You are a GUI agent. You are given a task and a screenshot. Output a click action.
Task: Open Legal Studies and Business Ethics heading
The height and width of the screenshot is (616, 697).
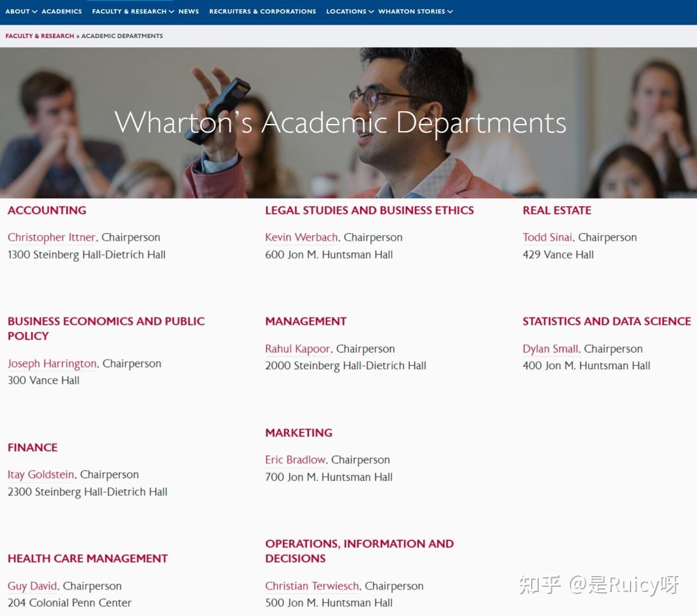click(369, 210)
